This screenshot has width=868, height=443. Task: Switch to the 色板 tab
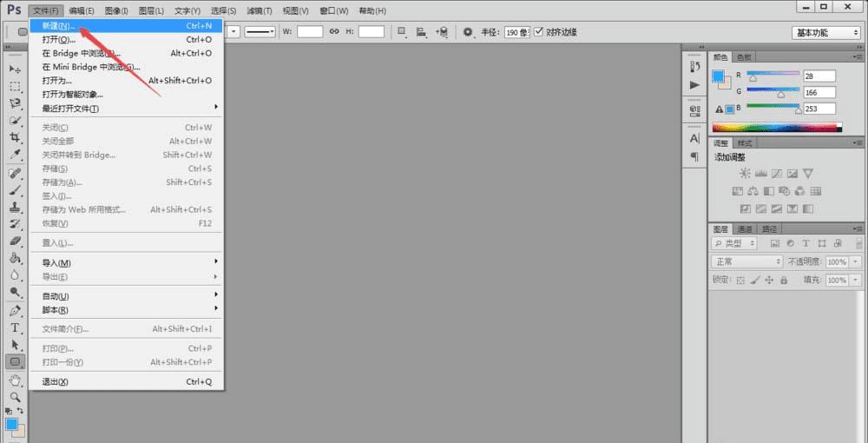point(744,57)
